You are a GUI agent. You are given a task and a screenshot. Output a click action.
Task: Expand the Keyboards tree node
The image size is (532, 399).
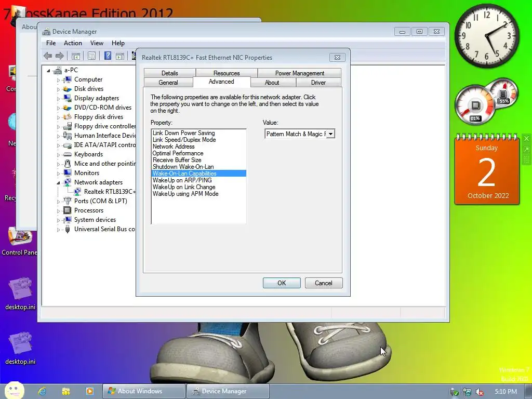click(58, 155)
